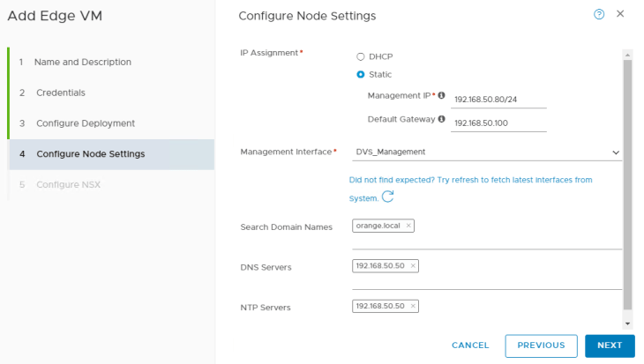
Task: Click the scrollbar down arrow
Action: pos(627,323)
